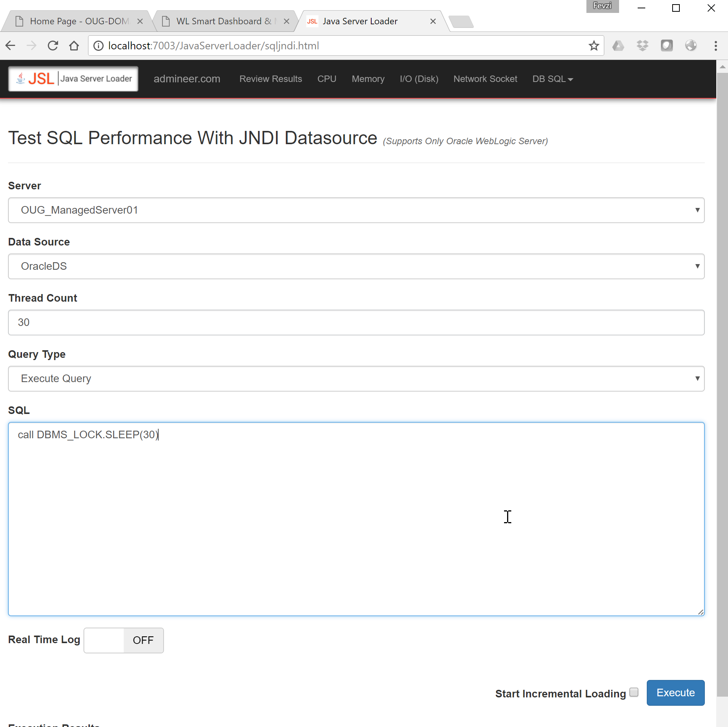The height and width of the screenshot is (727, 728).
Task: Click the scrollbar up arrow
Action: coord(722,67)
